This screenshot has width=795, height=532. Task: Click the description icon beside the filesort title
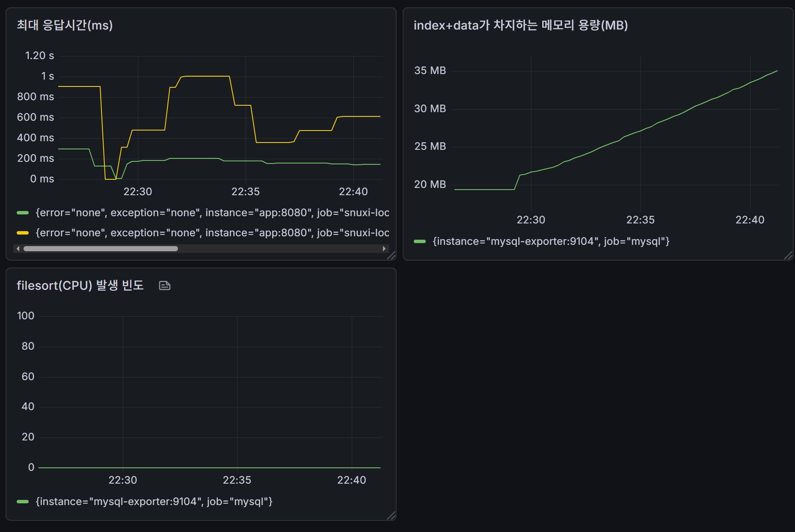click(164, 285)
